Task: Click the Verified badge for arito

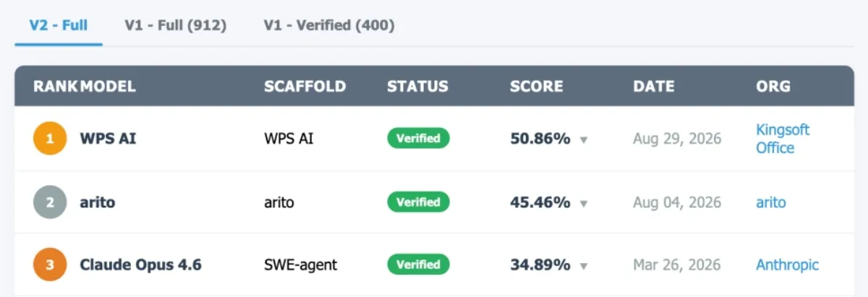Action: coord(418,202)
